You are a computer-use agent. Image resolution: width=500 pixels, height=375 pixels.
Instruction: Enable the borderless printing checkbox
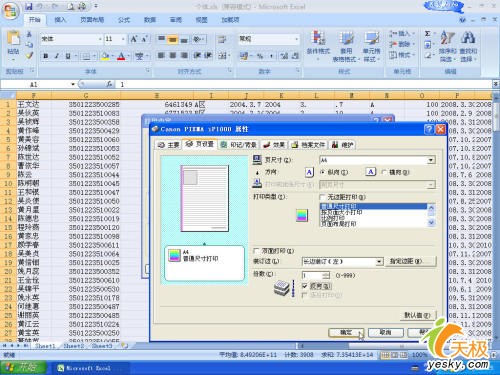pyautogui.click(x=322, y=197)
